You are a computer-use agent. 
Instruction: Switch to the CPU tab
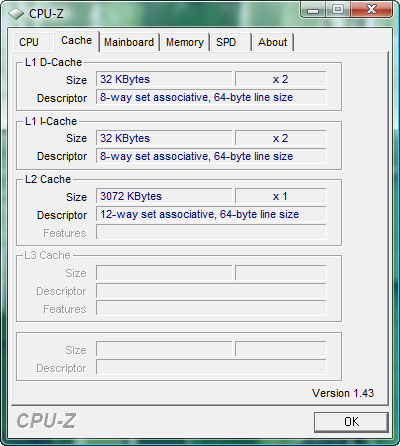point(33,42)
